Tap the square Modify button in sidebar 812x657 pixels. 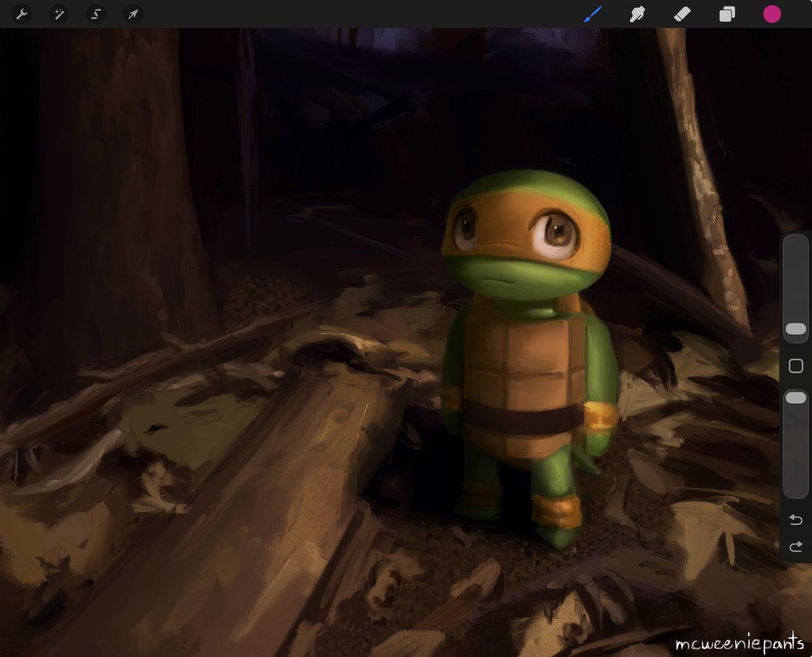point(796,366)
